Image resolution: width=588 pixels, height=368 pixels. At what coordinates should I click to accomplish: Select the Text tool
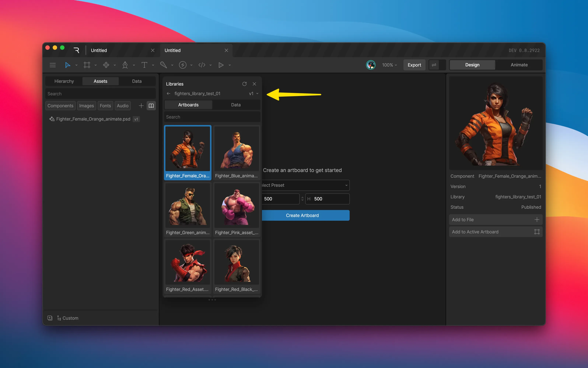click(144, 65)
